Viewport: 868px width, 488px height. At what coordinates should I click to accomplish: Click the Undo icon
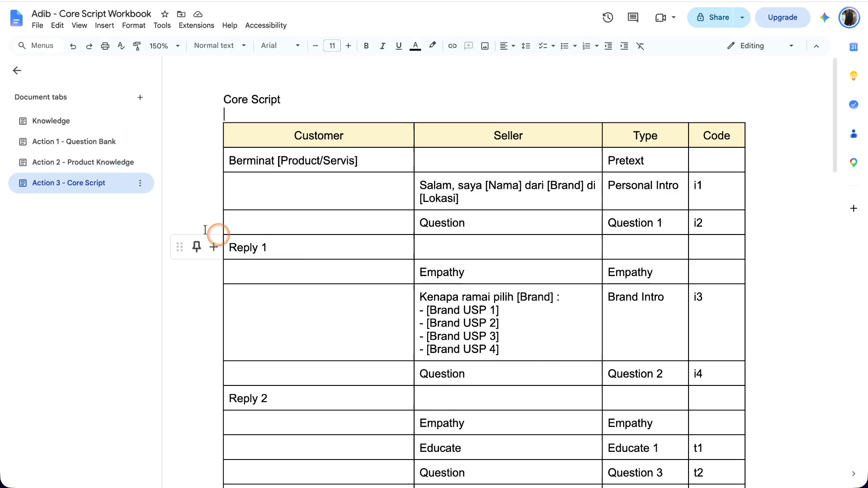coord(73,46)
